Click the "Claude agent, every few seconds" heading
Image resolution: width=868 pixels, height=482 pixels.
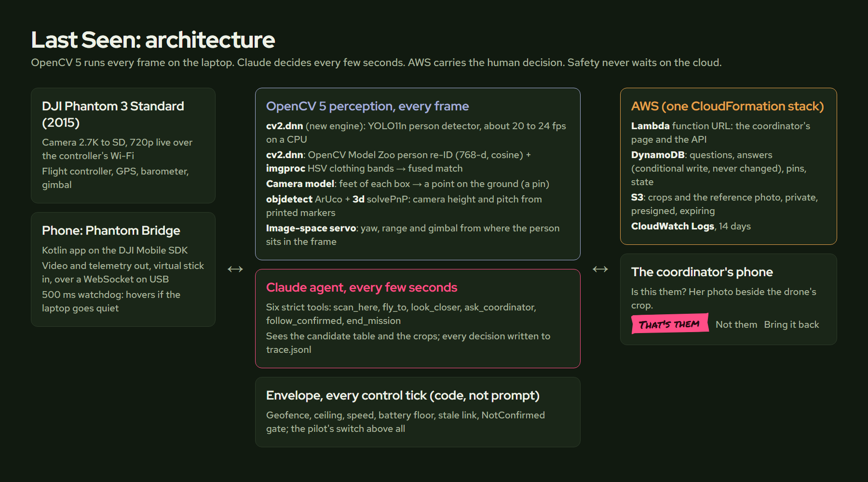coord(362,287)
